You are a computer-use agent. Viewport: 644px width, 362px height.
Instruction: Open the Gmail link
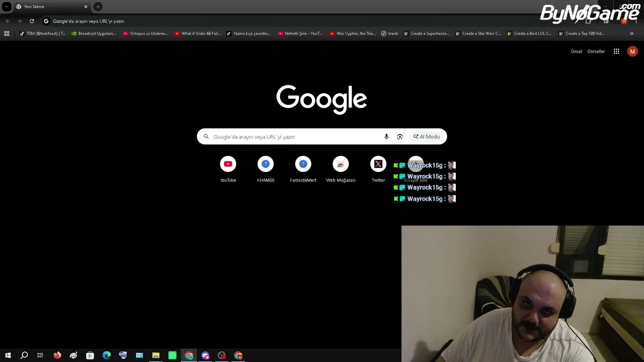(x=577, y=51)
